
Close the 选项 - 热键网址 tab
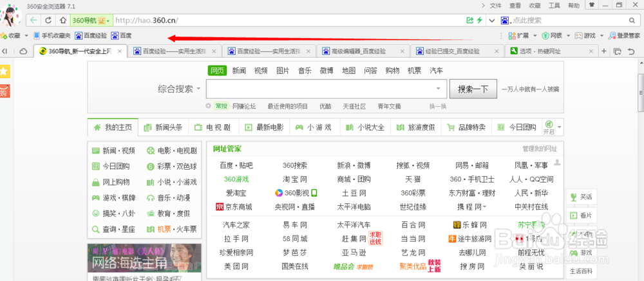coord(591,51)
